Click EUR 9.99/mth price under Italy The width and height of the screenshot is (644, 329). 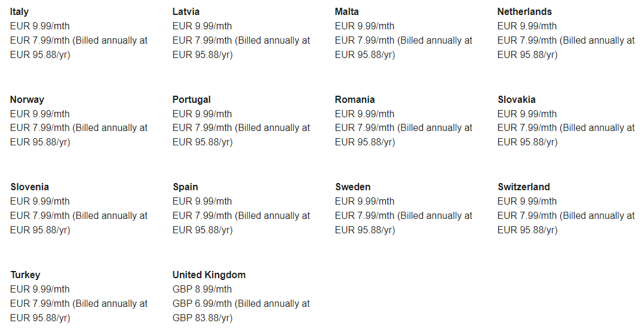coord(39,26)
